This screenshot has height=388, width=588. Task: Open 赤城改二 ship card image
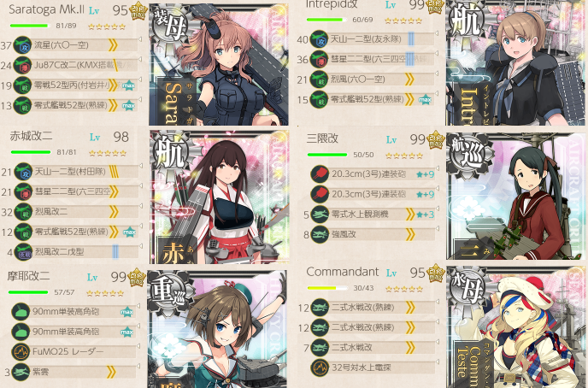click(x=220, y=197)
